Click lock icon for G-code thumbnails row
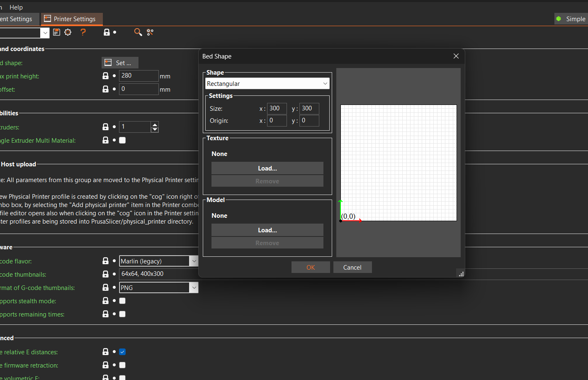 [105, 274]
